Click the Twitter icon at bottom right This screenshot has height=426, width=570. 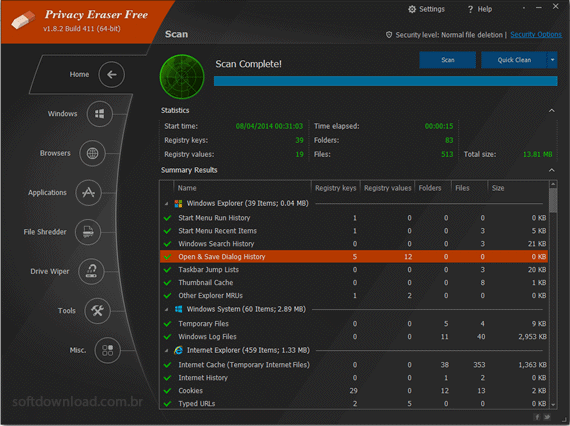(547, 417)
